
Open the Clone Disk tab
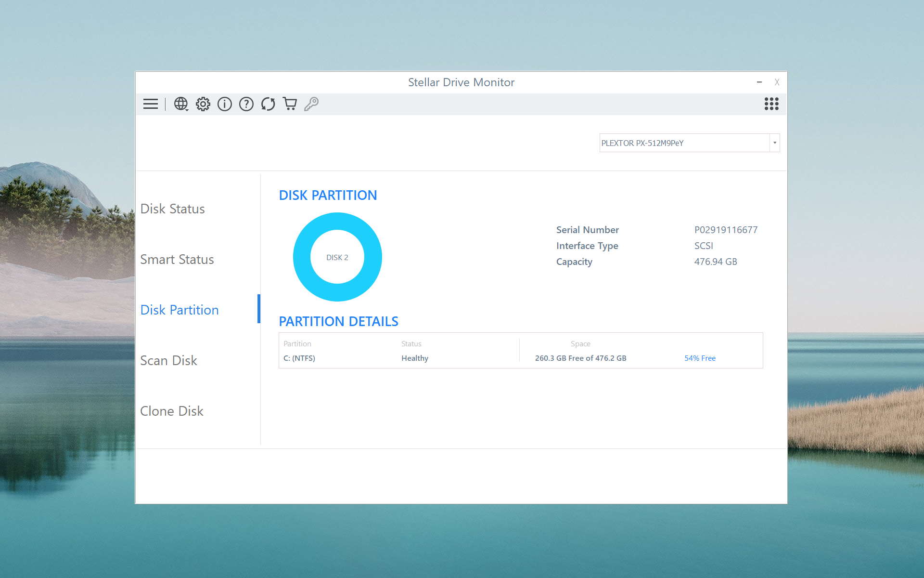click(172, 411)
